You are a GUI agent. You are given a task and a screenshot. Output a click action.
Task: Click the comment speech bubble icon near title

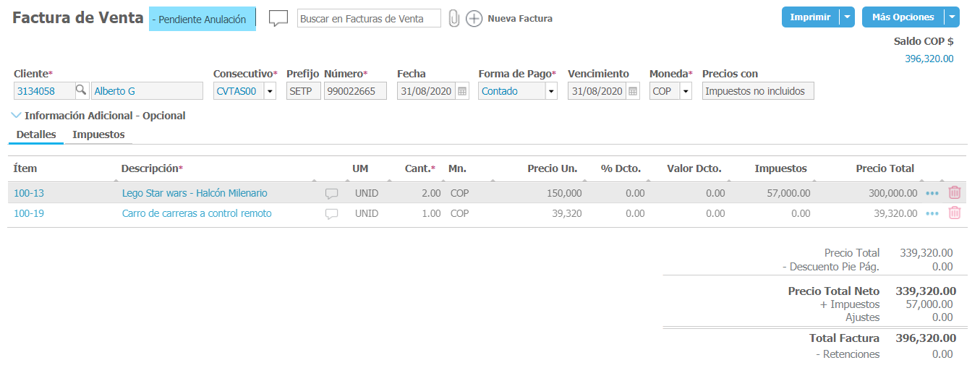click(x=278, y=19)
